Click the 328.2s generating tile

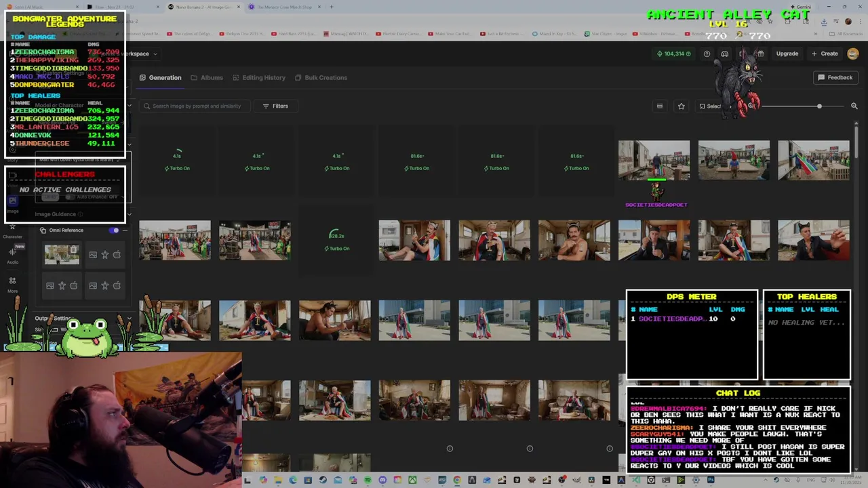336,241
